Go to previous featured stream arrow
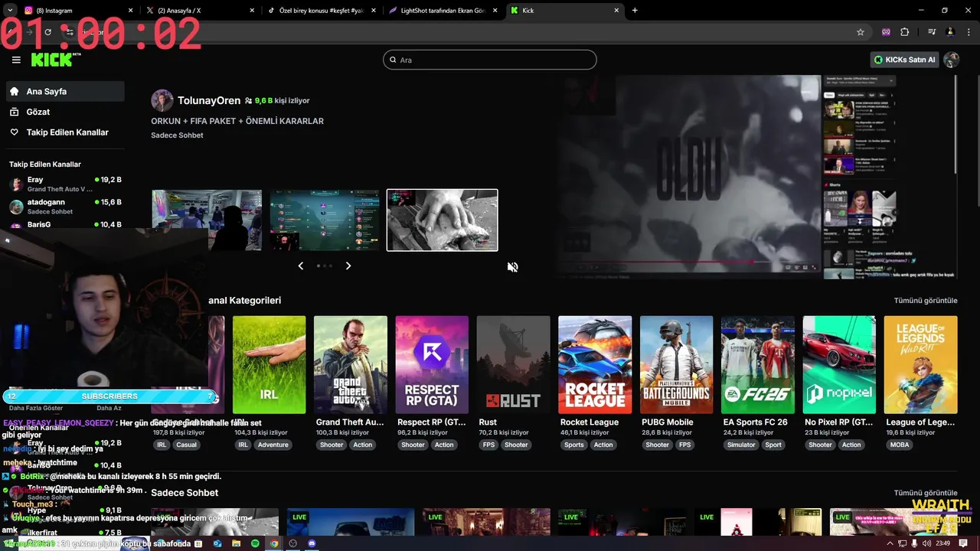 click(300, 266)
